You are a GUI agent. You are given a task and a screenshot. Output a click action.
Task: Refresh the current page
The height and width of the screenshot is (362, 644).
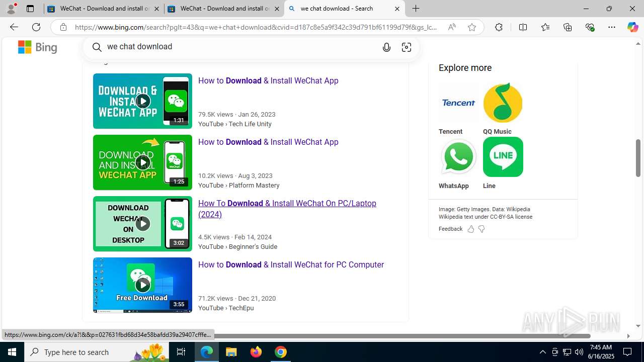[x=36, y=27]
